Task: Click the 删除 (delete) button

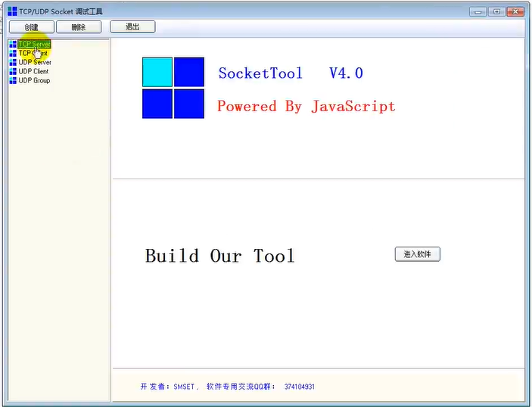Action: 79,26
